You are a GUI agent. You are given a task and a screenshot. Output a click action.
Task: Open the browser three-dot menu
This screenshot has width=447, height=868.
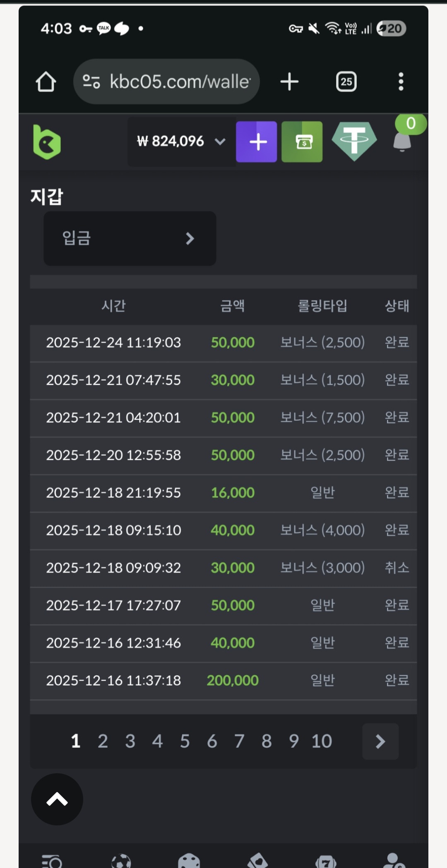click(401, 82)
